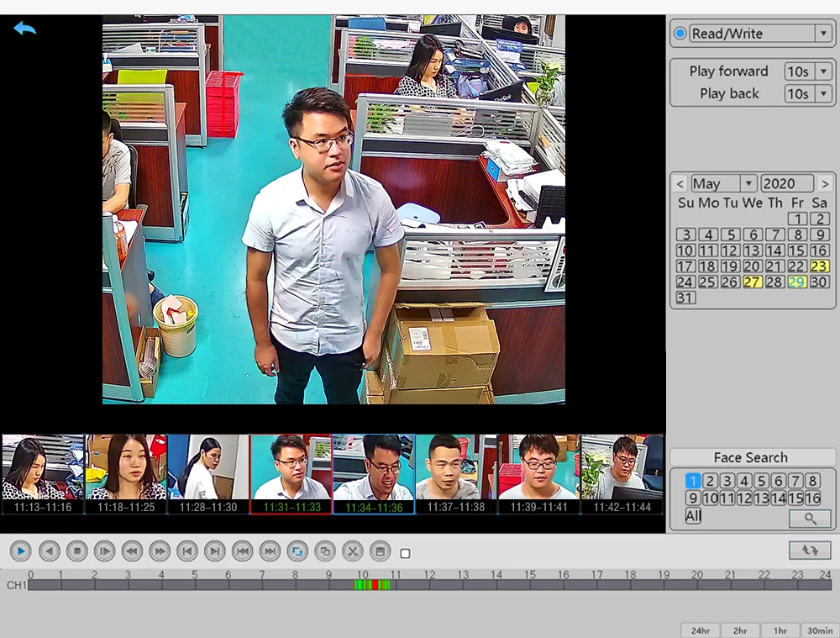840x638 pixels.
Task: Expand the May month dropdown
Action: [x=748, y=183]
